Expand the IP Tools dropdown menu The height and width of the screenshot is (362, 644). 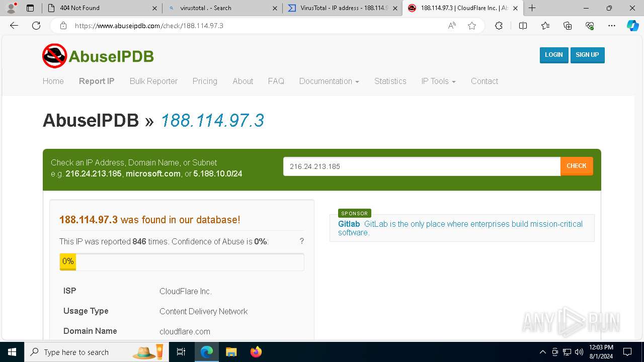point(438,81)
